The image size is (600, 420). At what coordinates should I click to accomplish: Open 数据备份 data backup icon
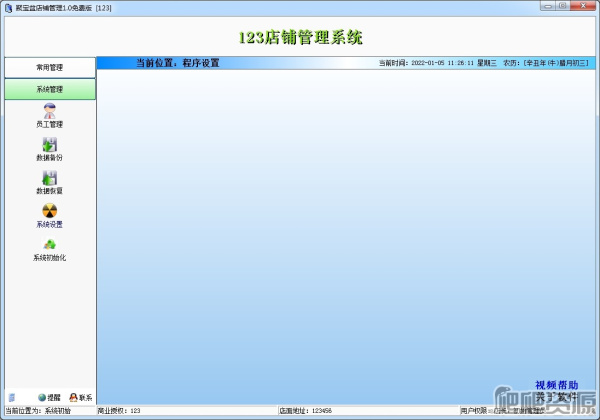pyautogui.click(x=49, y=149)
